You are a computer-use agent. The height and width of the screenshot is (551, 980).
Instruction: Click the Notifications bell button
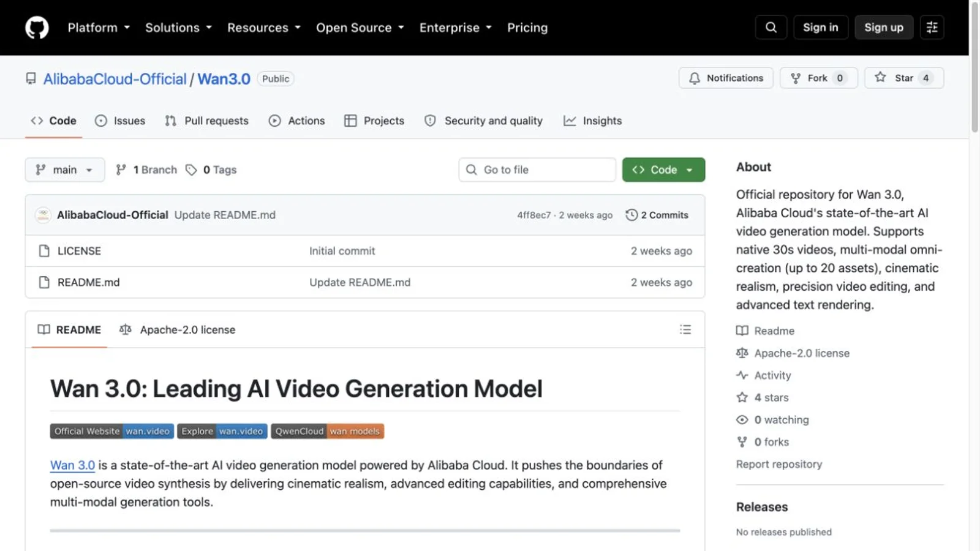coord(726,78)
